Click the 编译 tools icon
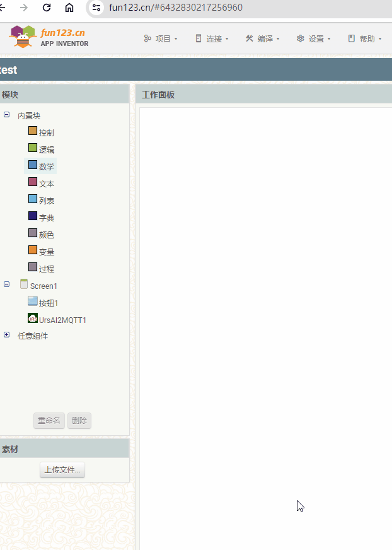This screenshot has width=392, height=550. (x=250, y=38)
